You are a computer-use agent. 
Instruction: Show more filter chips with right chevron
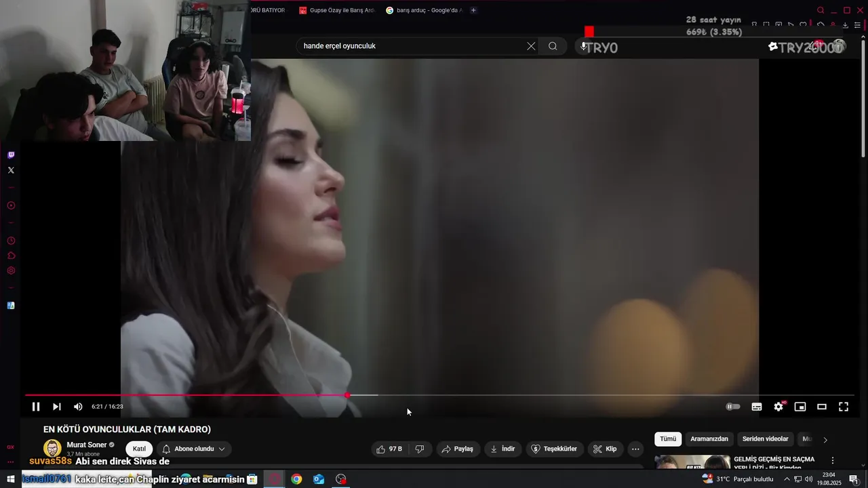point(825,440)
